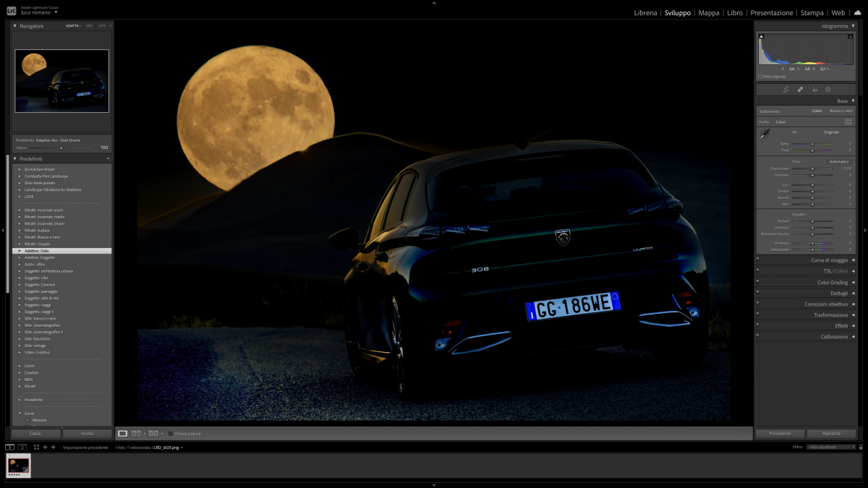Image resolution: width=868 pixels, height=488 pixels.
Task: Collapse the Base panel
Action: (853, 101)
